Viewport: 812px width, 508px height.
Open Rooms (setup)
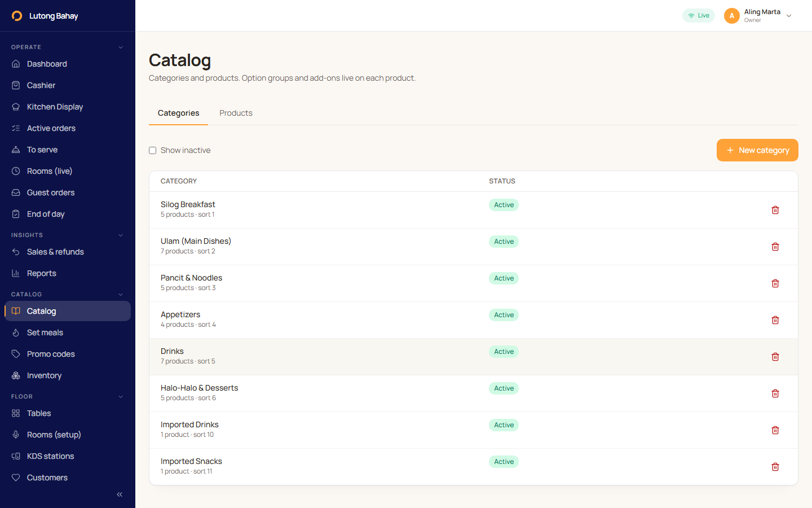[x=68, y=435]
